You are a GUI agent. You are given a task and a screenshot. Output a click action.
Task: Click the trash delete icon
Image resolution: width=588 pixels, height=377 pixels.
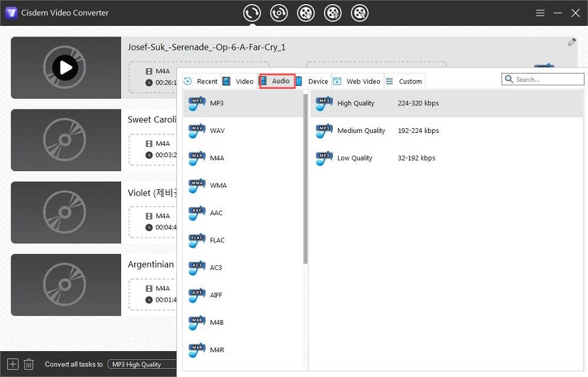click(x=29, y=364)
